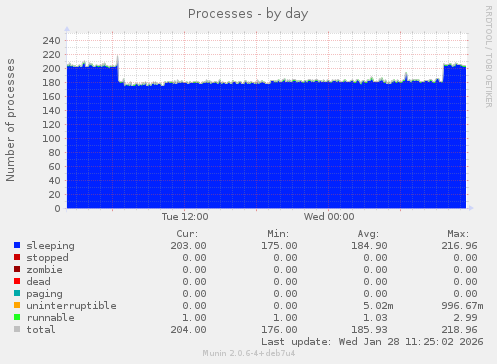Click the 'Cur:' column header

point(187,234)
